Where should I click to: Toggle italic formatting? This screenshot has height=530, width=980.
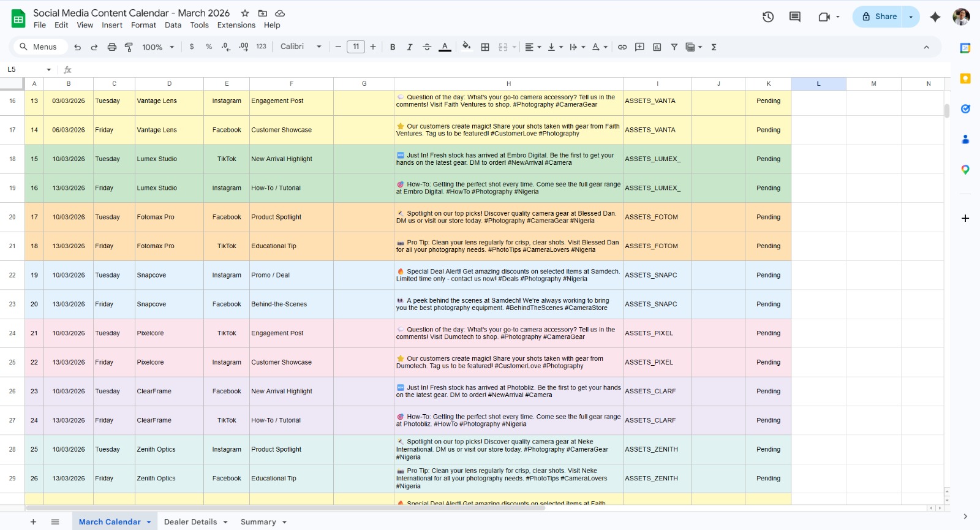click(x=410, y=47)
